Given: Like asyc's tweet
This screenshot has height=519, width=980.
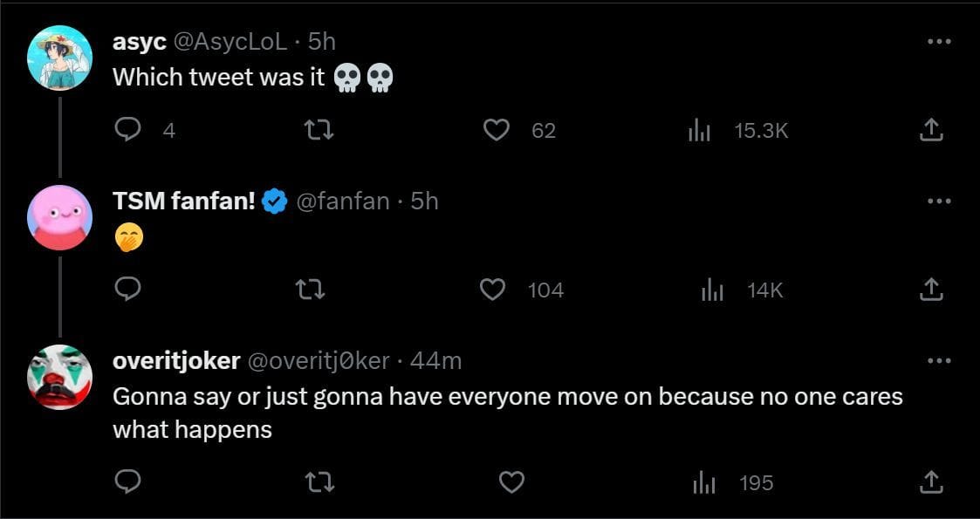Looking at the screenshot, I should tap(497, 129).
